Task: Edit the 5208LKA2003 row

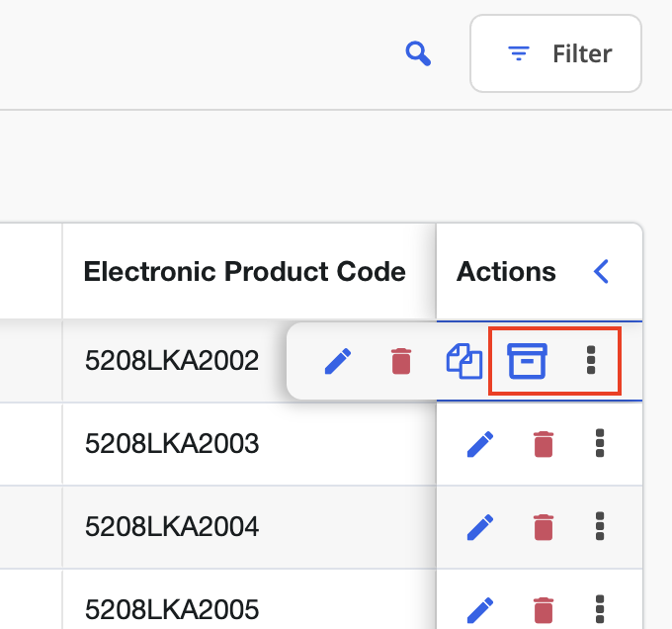Action: click(x=480, y=444)
